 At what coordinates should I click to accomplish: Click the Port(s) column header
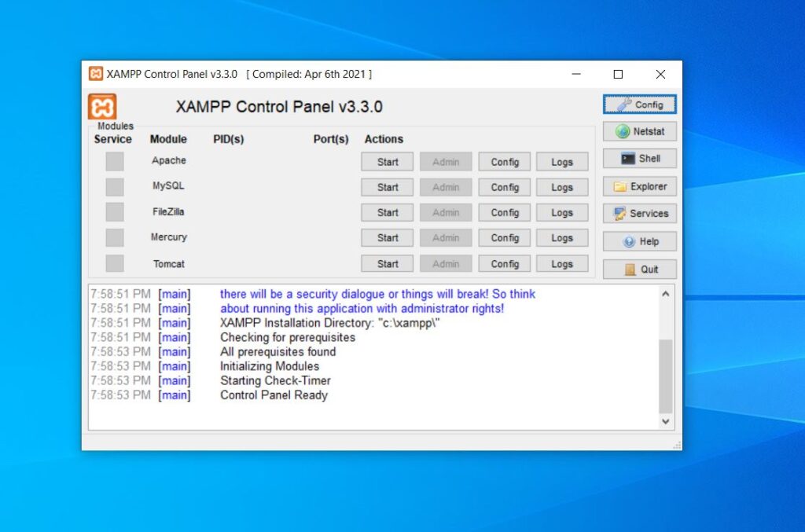[x=331, y=139]
